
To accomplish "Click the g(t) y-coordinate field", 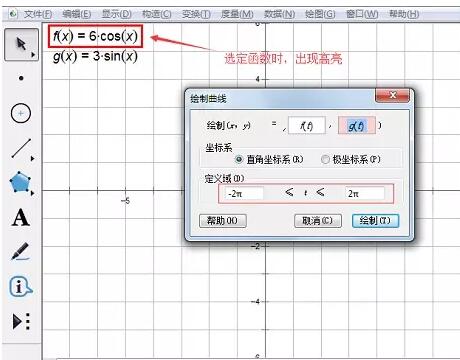I will click(357, 126).
